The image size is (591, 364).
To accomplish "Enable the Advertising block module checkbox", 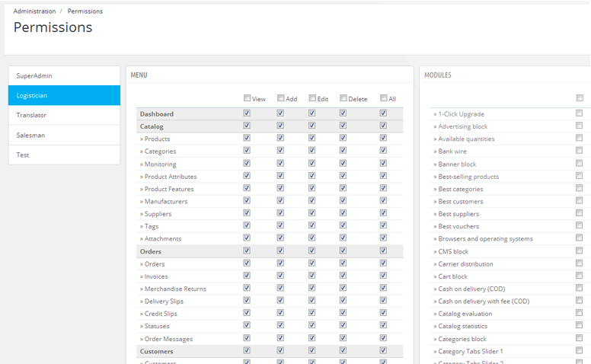I will tap(580, 126).
